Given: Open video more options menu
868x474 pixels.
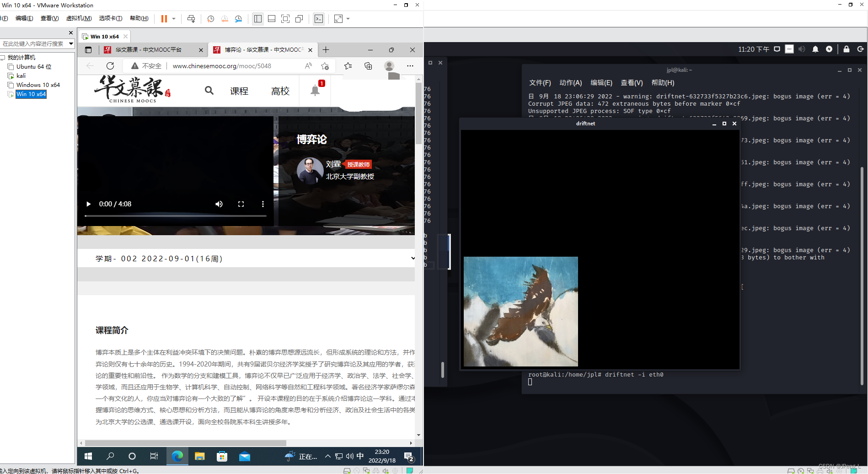Looking at the screenshot, I should tap(263, 204).
